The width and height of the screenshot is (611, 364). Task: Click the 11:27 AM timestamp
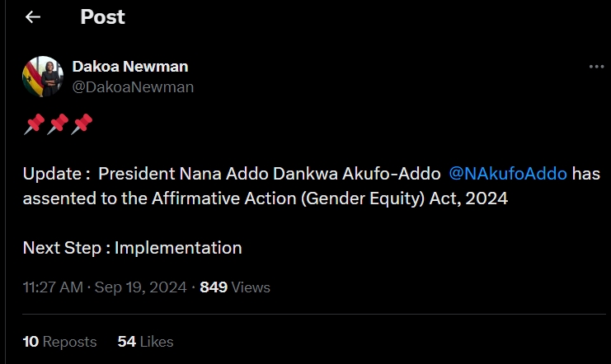(53, 287)
